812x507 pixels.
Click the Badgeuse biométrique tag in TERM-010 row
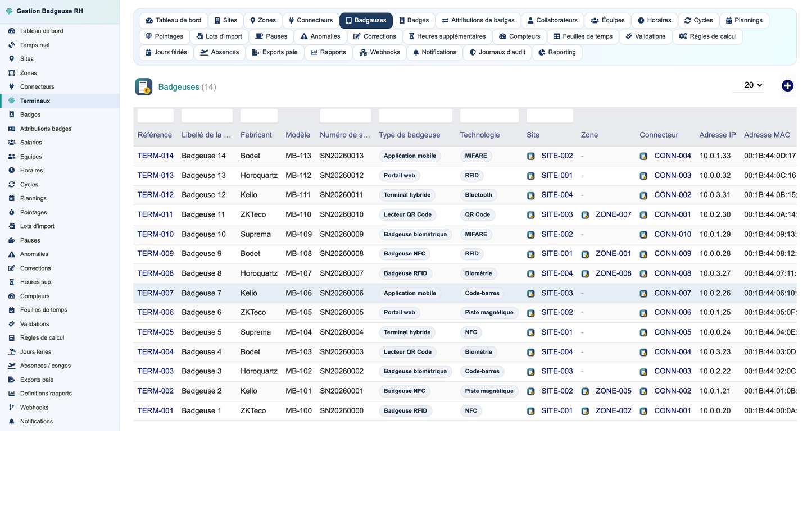[x=415, y=234]
